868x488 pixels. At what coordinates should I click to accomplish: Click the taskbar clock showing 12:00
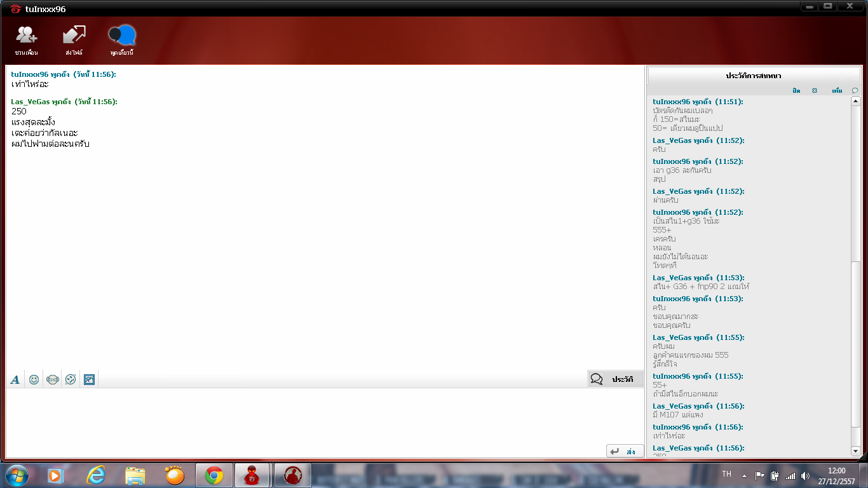[x=837, y=475]
